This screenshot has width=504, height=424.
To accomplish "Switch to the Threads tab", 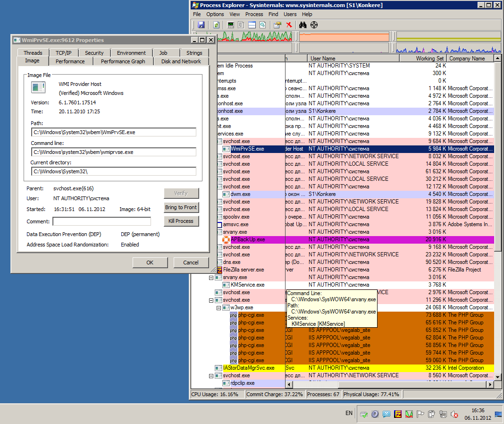I will [x=33, y=53].
